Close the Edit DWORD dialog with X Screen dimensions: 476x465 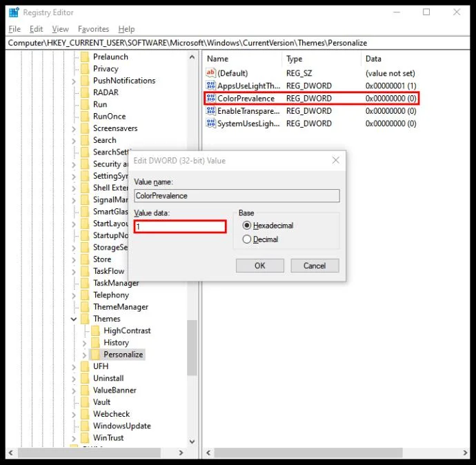tap(335, 160)
